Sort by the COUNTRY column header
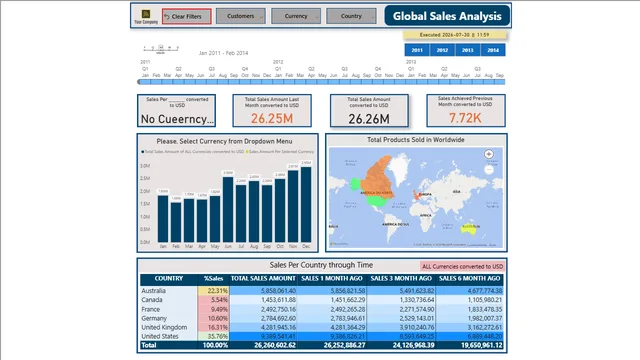 pyautogui.click(x=169, y=279)
